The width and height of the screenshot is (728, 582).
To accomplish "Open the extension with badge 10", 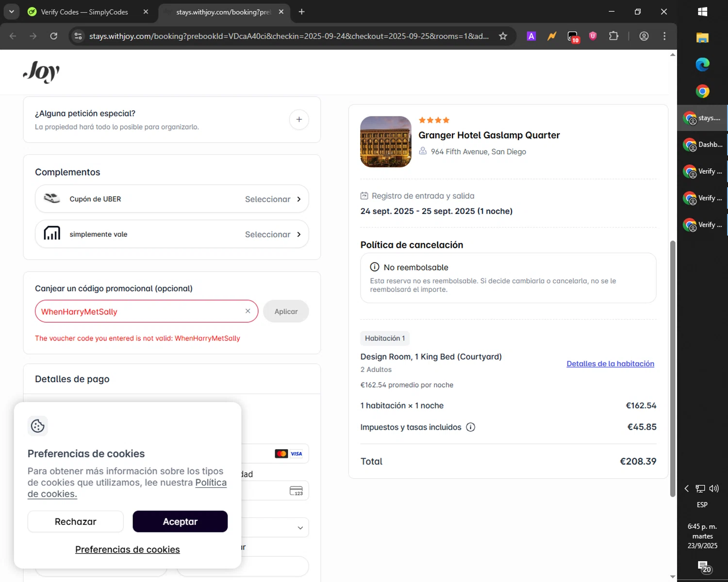I will pos(573,36).
